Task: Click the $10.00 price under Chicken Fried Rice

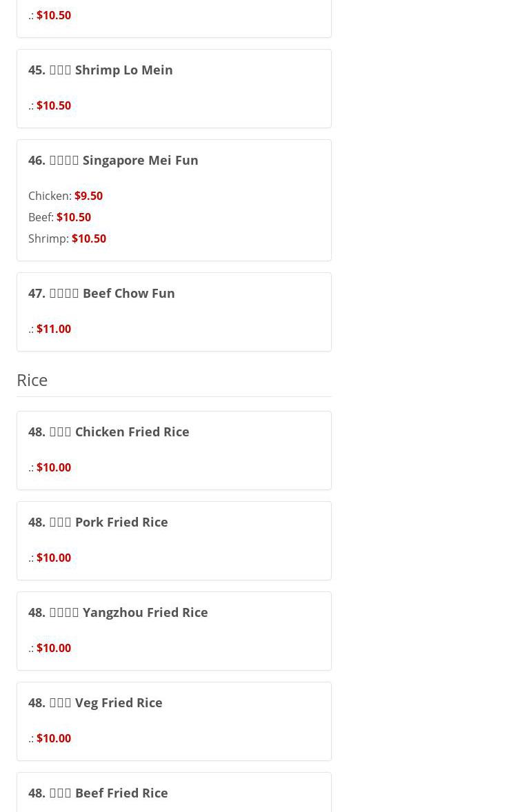Action: point(53,467)
